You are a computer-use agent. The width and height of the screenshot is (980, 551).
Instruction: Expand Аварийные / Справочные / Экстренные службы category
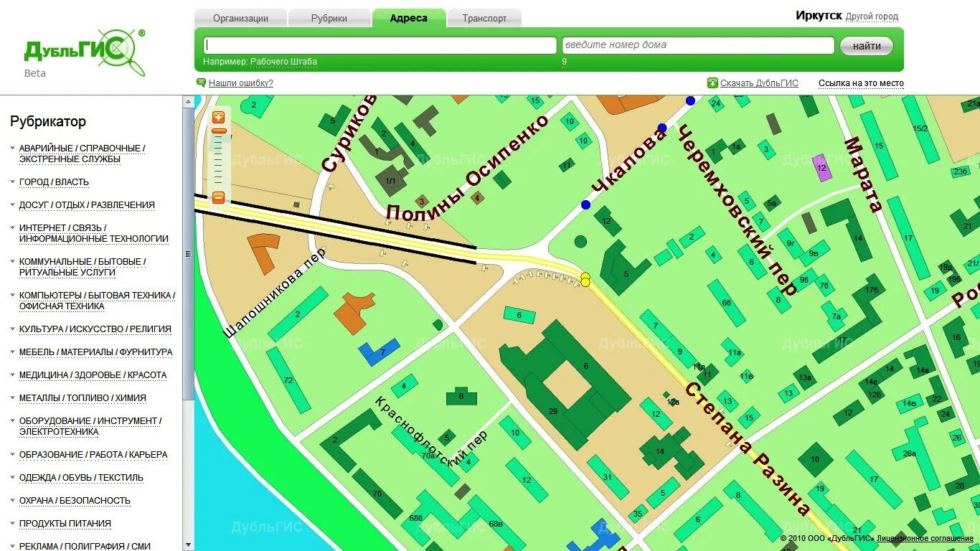83,154
